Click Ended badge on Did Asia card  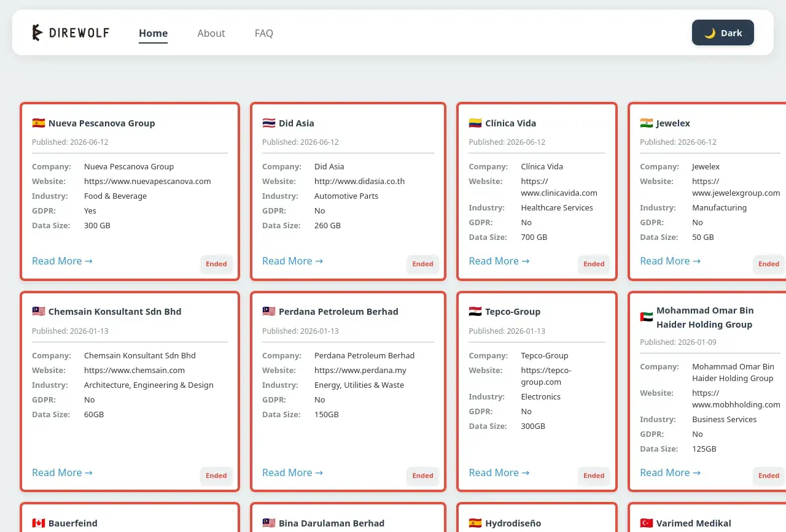tap(422, 264)
